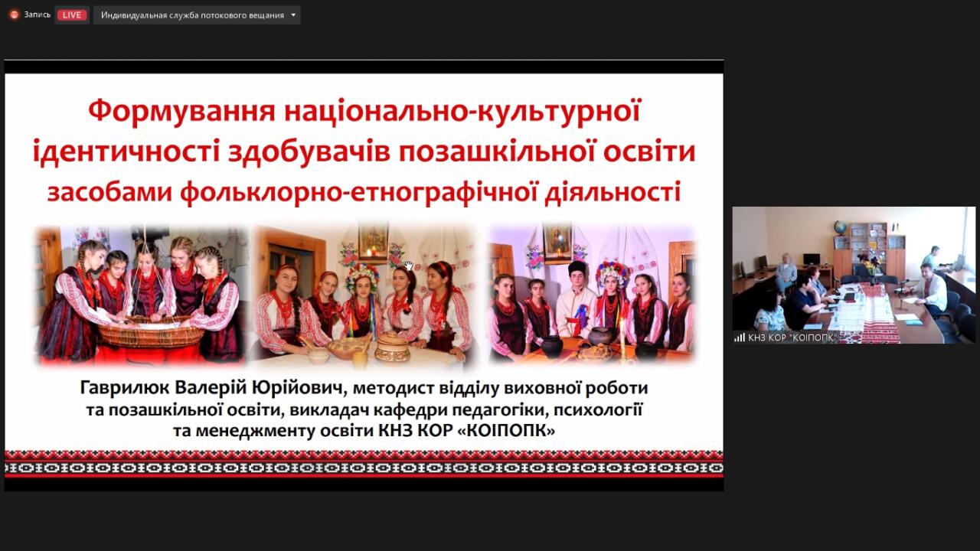Screen dimensions: 980x551
Task: Click the presenter name Гаврилюк Валерій Юрійович
Action: pyautogui.click(x=211, y=389)
